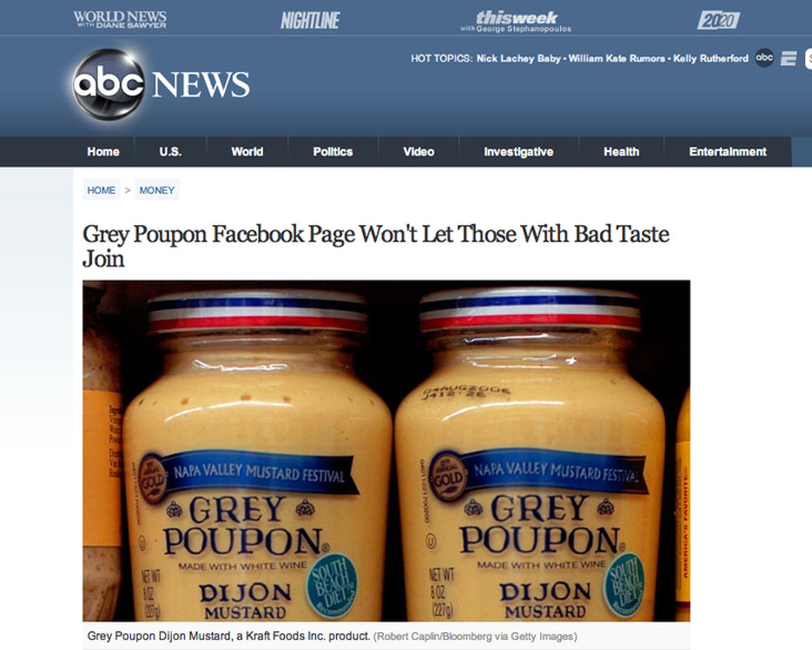Viewport: 812px width, 650px height.
Task: Open the This Week show logo
Action: click(x=516, y=21)
